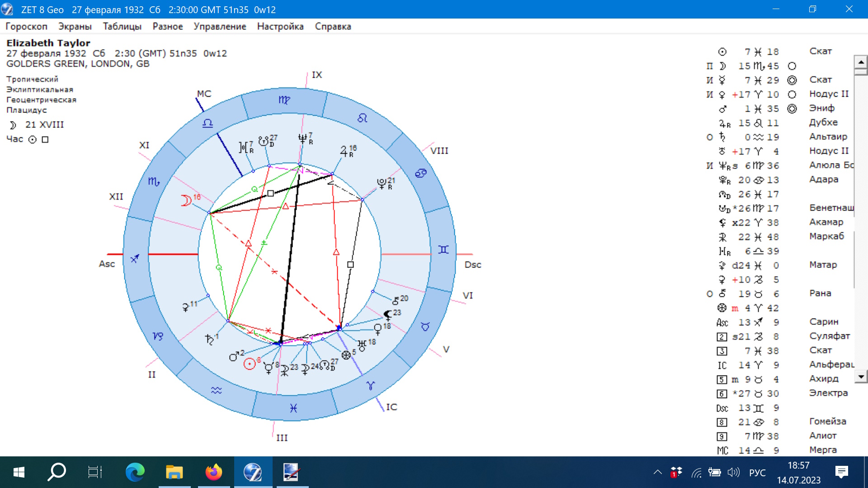The image size is (868, 488).
Task: Click the Плацидус house system label
Action: tap(26, 110)
